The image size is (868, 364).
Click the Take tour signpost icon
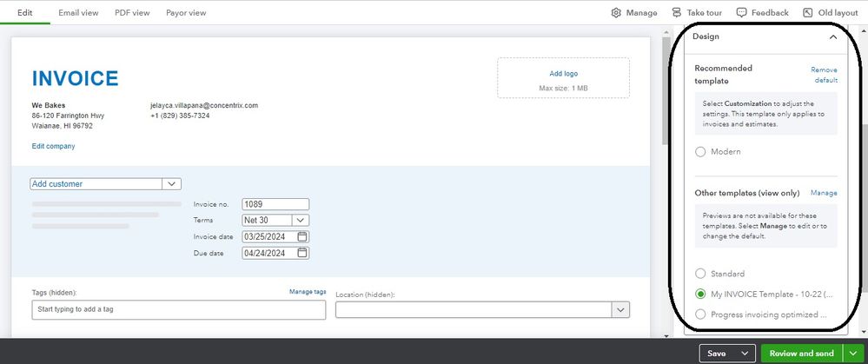(x=677, y=13)
